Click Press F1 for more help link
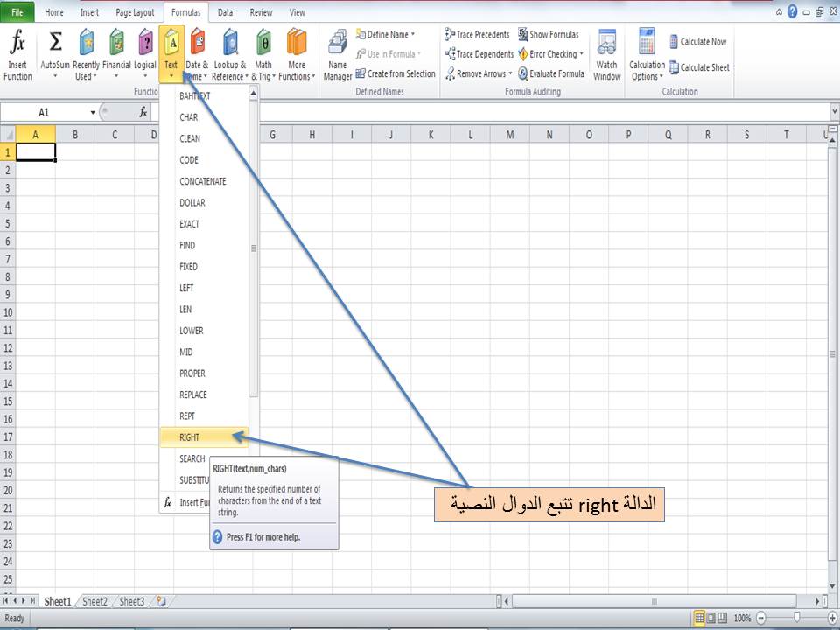The width and height of the screenshot is (840, 630). (x=263, y=536)
